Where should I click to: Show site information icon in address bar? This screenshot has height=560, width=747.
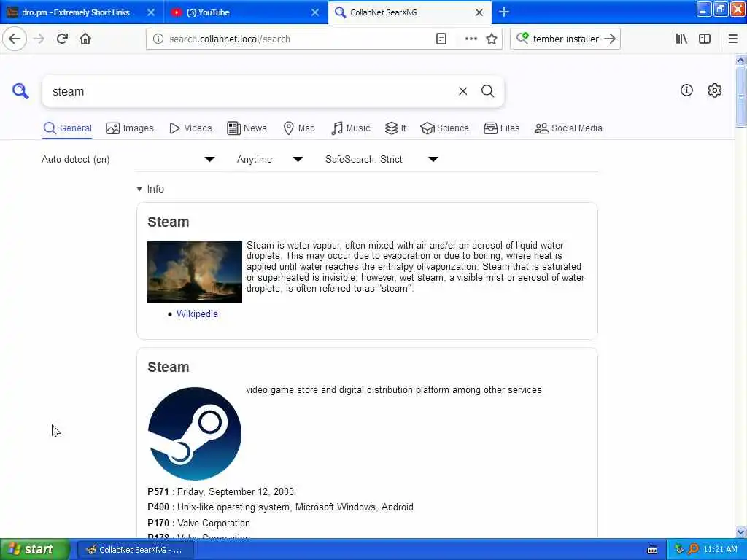pos(158,39)
